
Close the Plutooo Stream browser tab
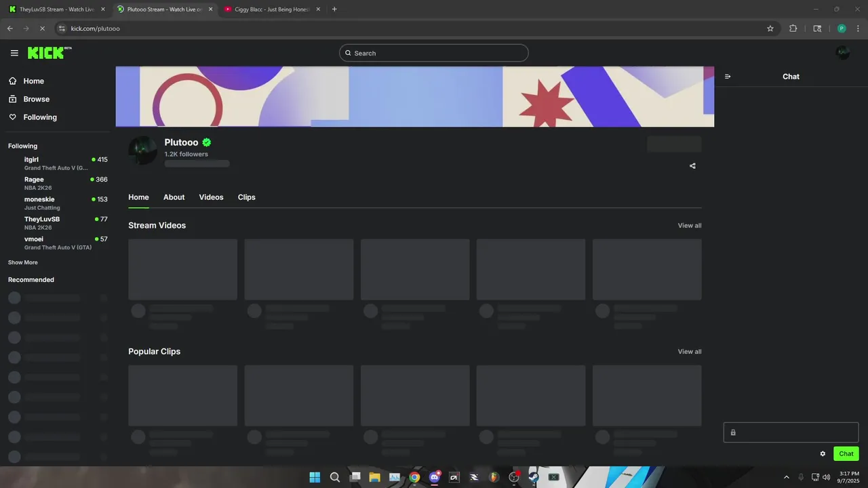pyautogui.click(x=210, y=9)
